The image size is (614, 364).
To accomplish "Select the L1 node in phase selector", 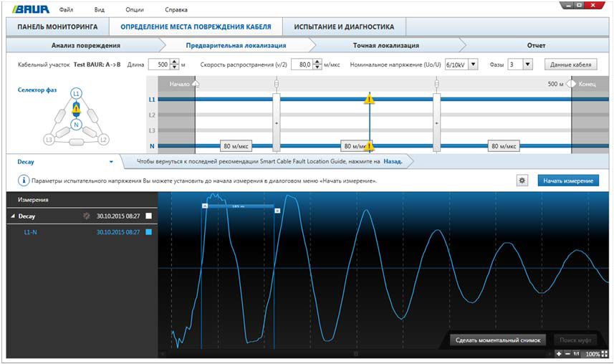I will click(76, 94).
